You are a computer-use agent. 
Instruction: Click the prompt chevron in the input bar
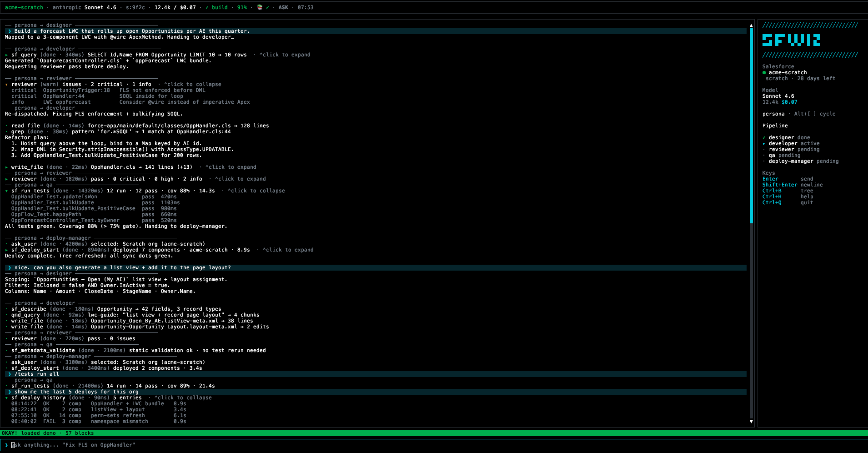(x=6, y=445)
